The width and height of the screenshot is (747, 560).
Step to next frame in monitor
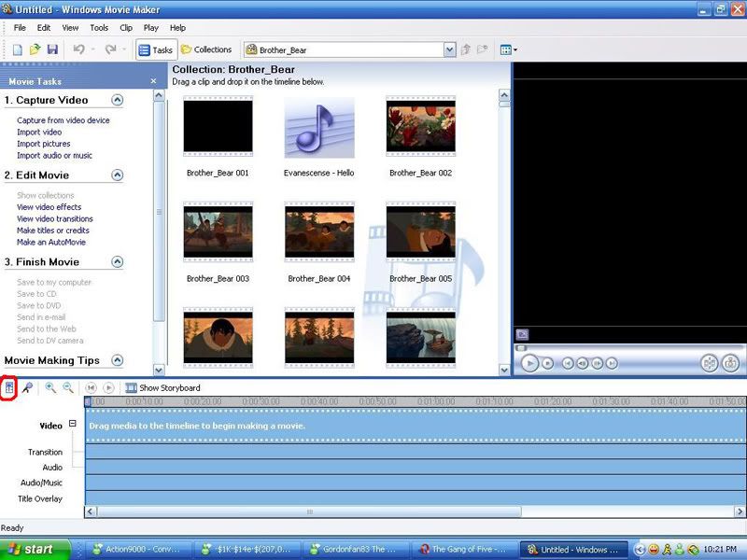[597, 363]
